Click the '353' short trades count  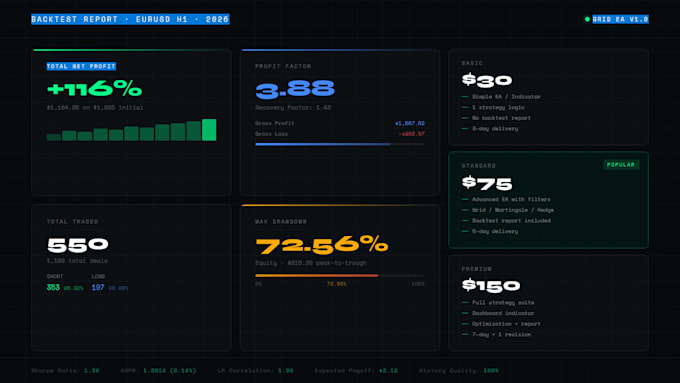tap(53, 287)
